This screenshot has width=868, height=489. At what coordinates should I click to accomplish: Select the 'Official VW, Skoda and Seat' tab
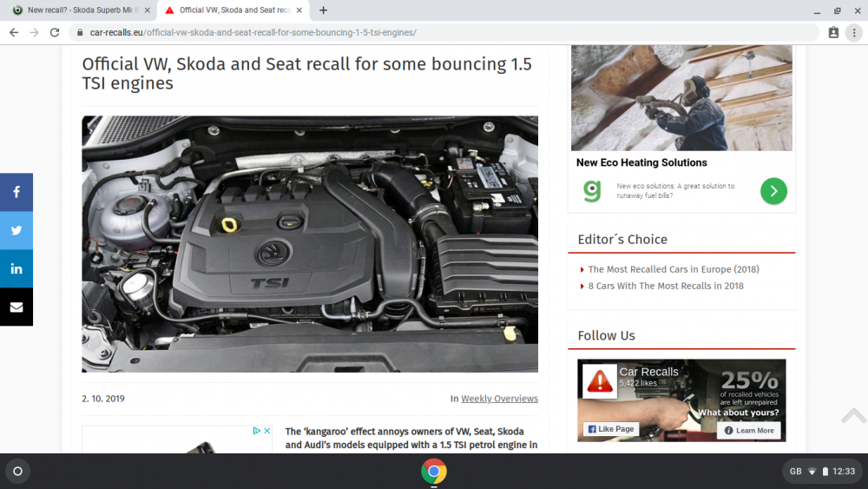pyautogui.click(x=234, y=10)
